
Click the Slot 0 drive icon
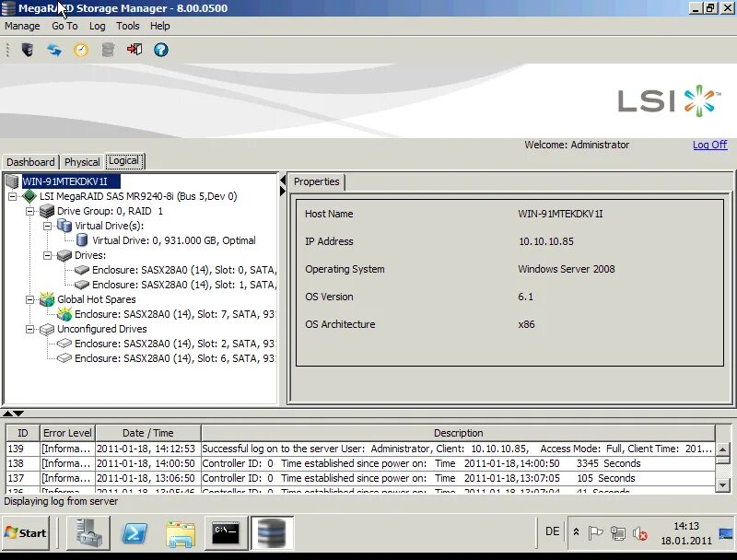82,270
